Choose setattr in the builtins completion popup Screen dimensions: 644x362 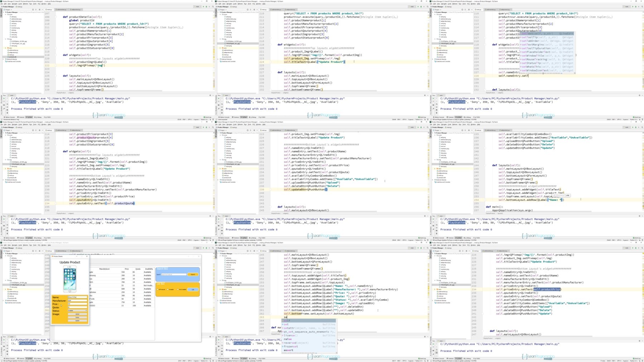[x=309, y=328]
